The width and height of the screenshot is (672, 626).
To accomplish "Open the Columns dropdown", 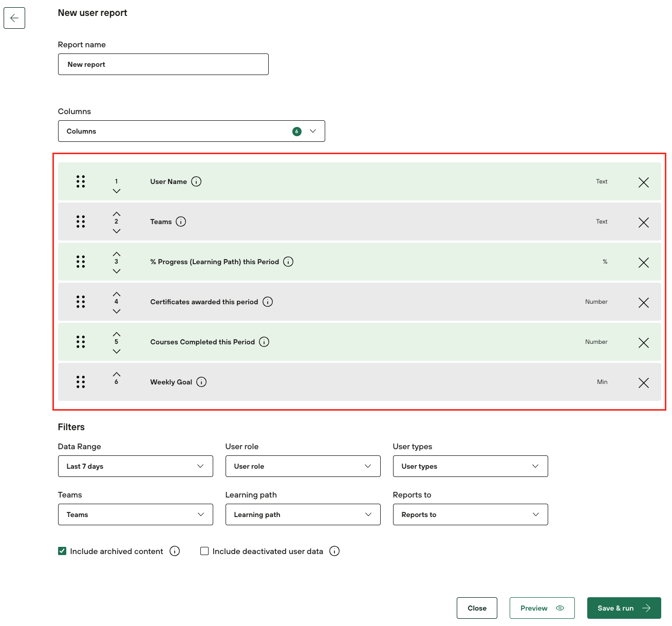I will click(191, 131).
